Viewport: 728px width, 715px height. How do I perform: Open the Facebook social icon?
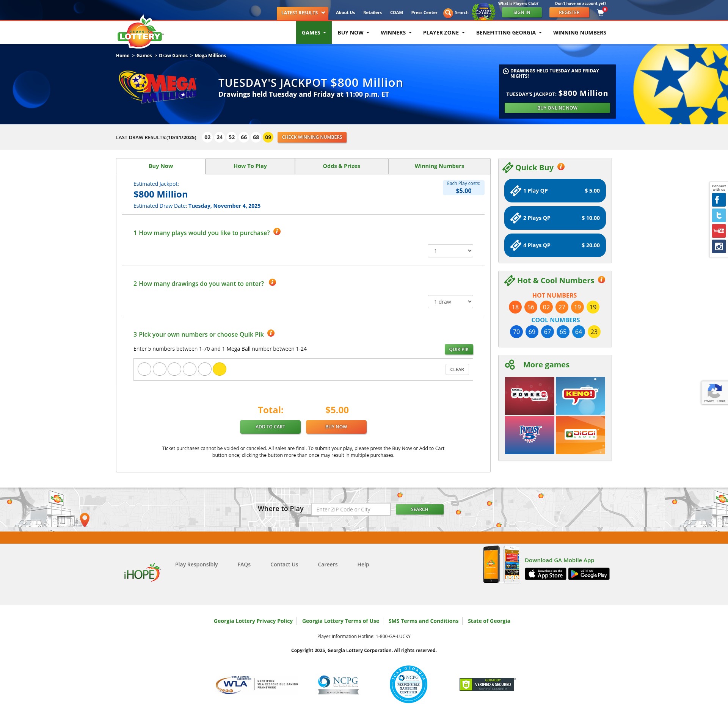[719, 200]
